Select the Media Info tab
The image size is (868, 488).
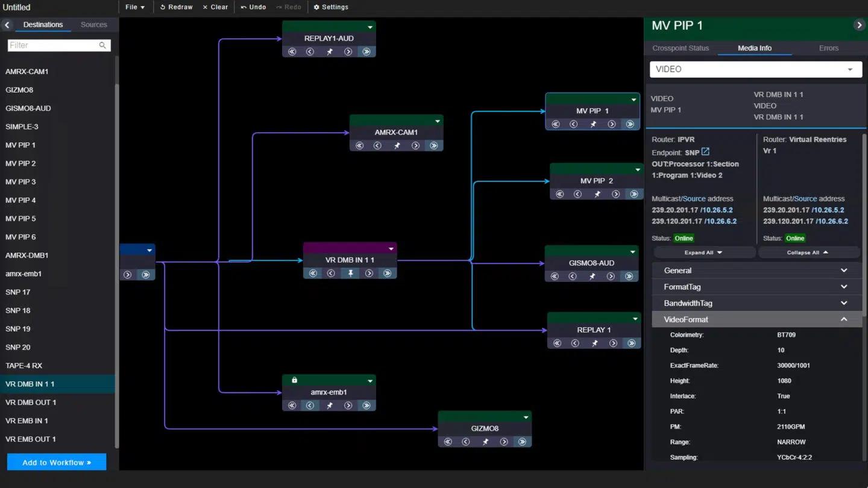coord(755,48)
